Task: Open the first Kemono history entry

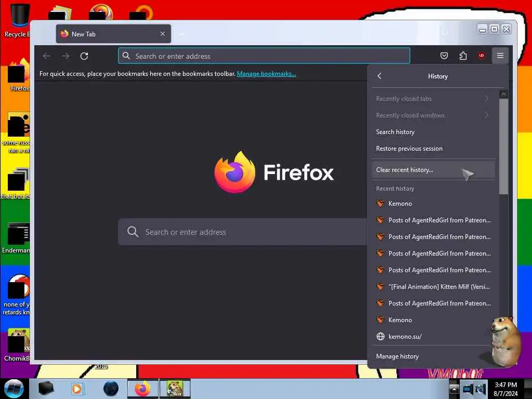Action: (433, 204)
